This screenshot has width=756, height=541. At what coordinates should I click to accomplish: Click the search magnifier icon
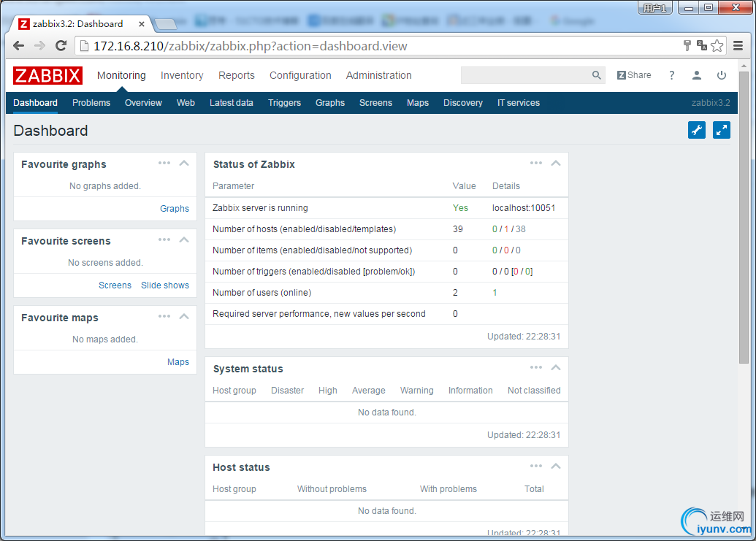[597, 75]
